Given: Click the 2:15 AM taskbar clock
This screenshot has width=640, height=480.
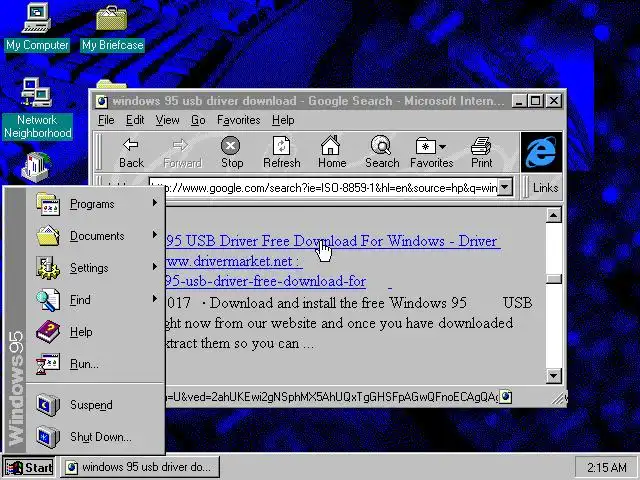Looking at the screenshot, I should coord(606,467).
